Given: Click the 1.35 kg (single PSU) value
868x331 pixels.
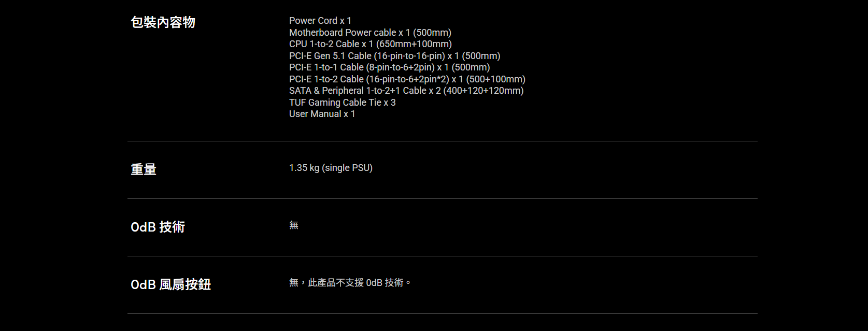Looking at the screenshot, I should (x=331, y=168).
